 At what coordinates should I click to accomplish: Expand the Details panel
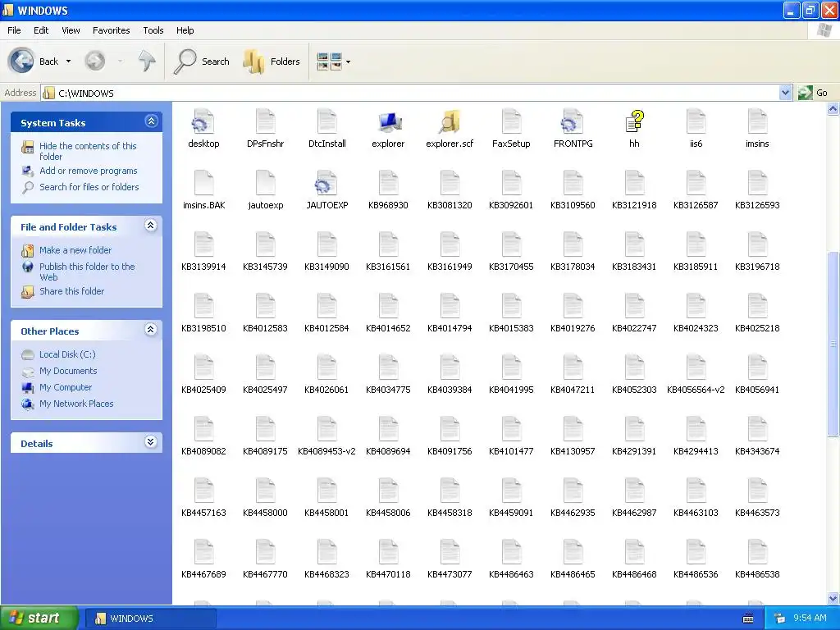(x=151, y=442)
